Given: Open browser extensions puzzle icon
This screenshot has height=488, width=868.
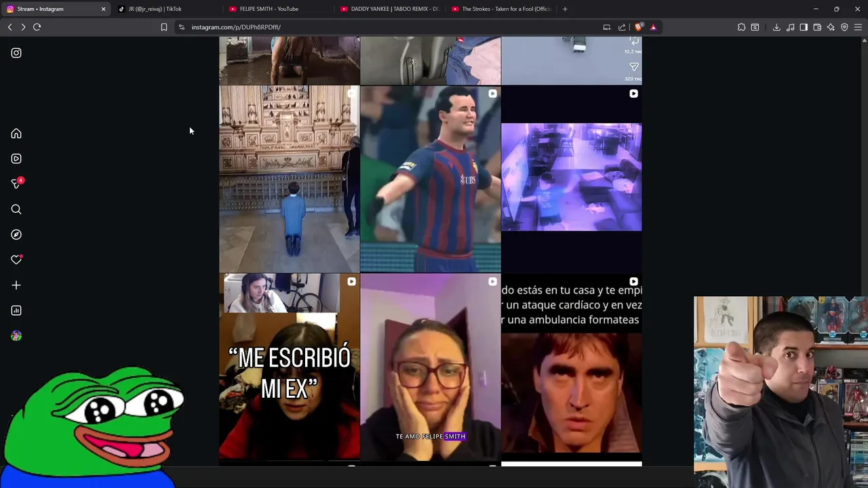Looking at the screenshot, I should [741, 27].
